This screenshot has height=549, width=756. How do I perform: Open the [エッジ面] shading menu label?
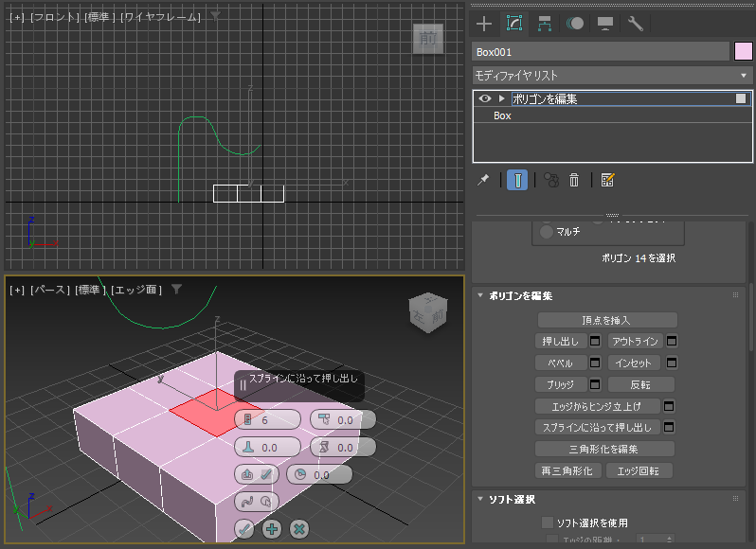coord(136,290)
